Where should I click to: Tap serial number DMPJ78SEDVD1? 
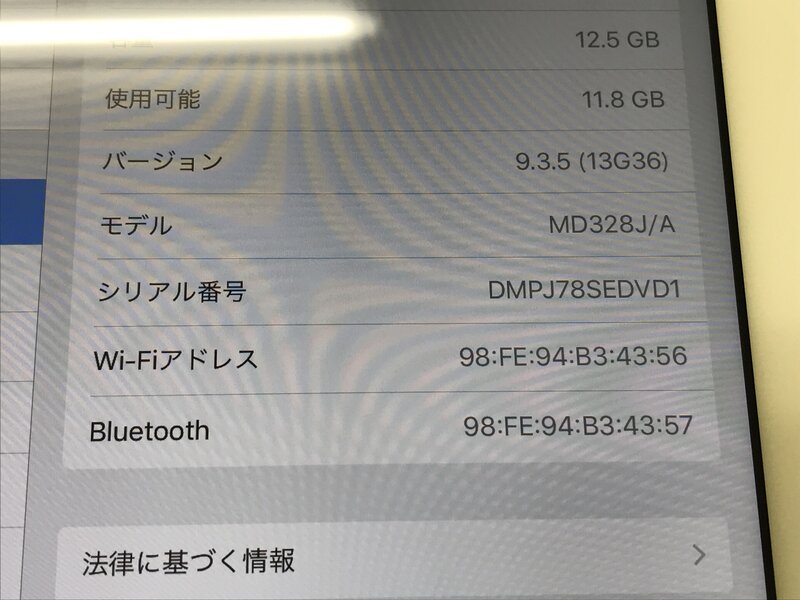tap(584, 290)
